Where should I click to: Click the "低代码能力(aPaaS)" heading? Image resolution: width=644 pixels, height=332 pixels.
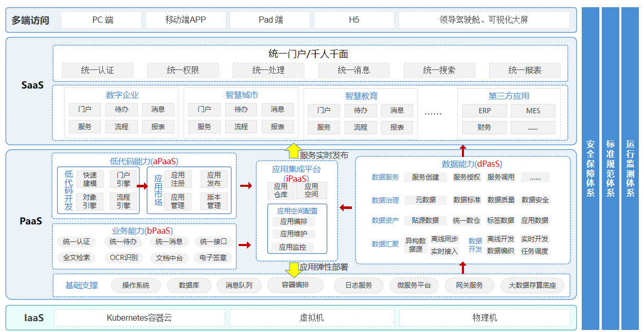point(144,161)
